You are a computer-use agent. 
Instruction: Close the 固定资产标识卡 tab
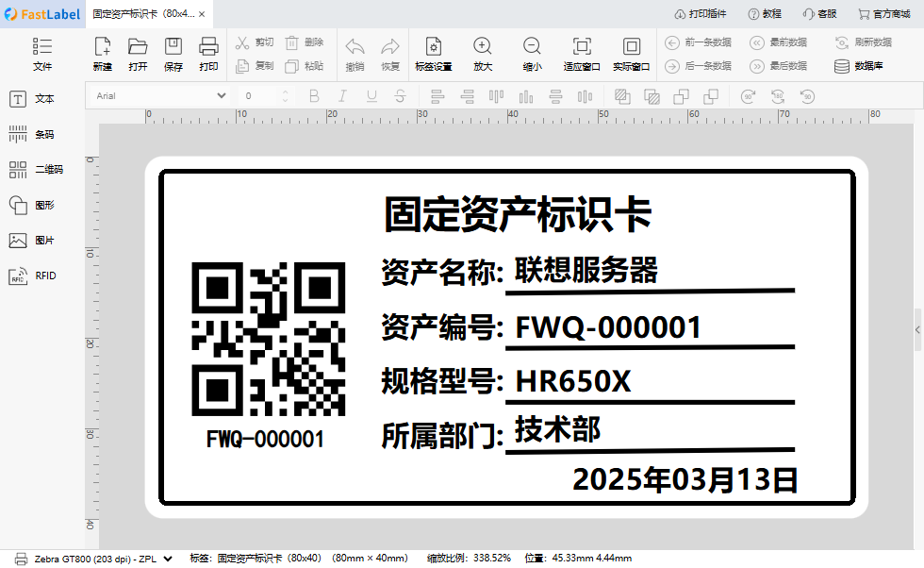point(202,14)
